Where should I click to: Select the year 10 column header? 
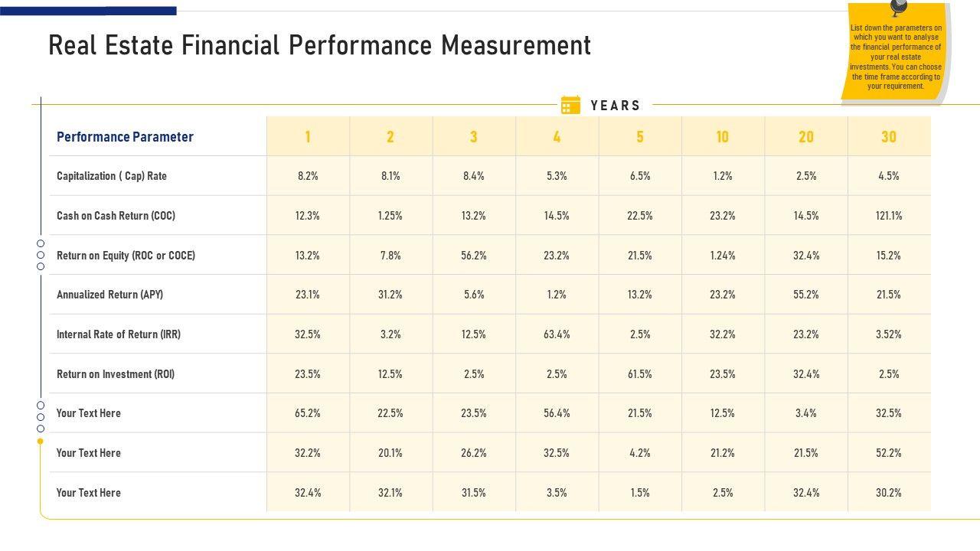point(723,137)
